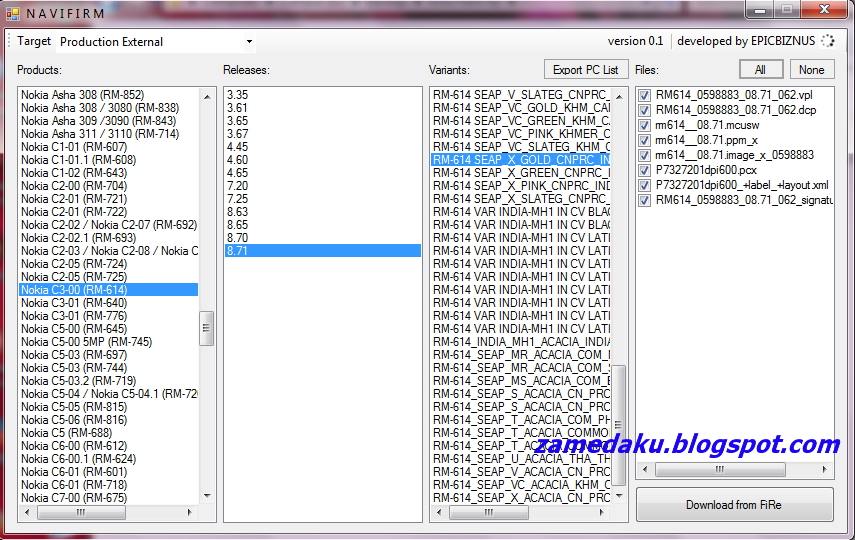This screenshot has height=540, width=855.
Task: Click the NAVIFIRM app icon in title bar
Action: [13, 13]
